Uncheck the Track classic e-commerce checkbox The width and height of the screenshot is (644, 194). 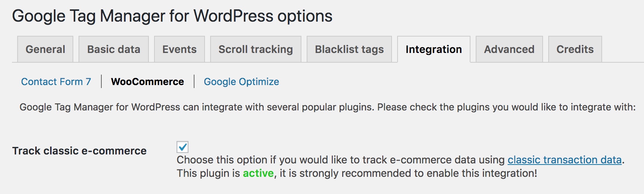coord(183,147)
